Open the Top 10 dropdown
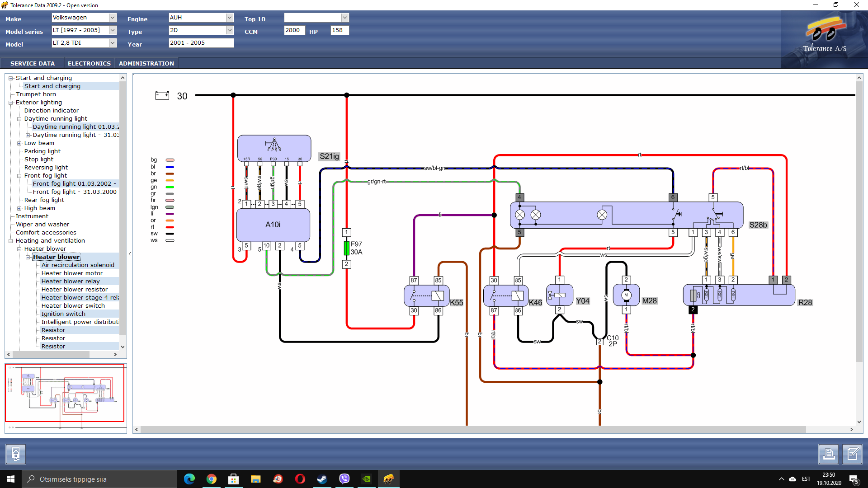 point(344,18)
